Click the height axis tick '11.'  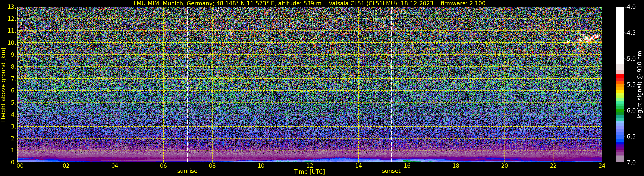(x=12, y=31)
